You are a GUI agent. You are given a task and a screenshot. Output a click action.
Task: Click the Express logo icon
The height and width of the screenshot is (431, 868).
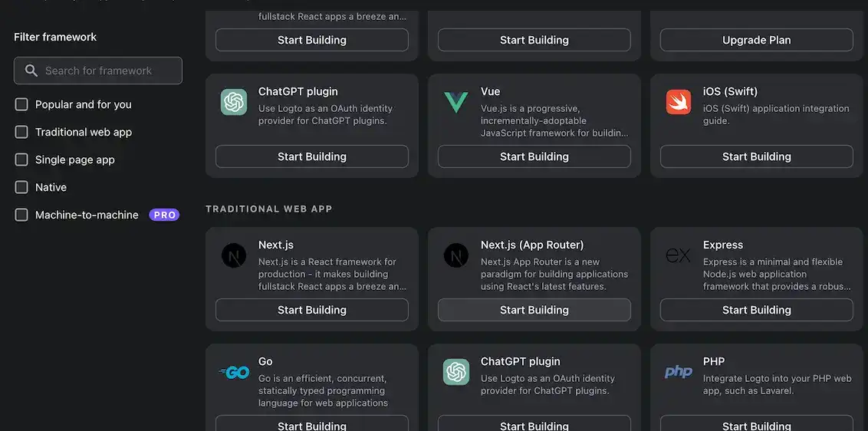pyautogui.click(x=679, y=255)
